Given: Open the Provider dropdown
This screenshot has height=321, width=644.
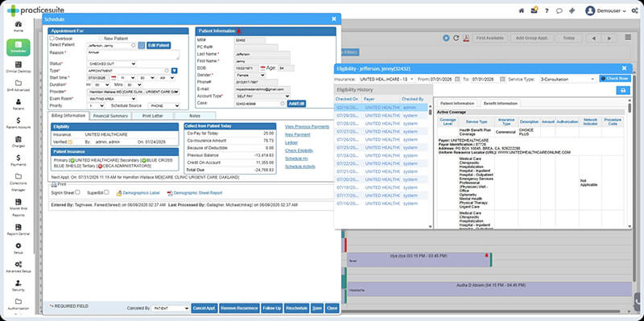Looking at the screenshot, I should pos(133,92).
